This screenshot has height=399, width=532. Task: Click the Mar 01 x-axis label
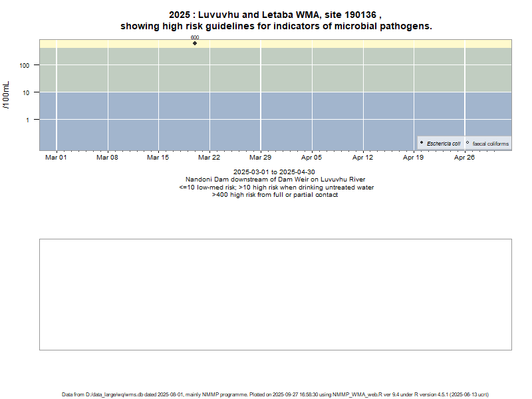[56, 158]
